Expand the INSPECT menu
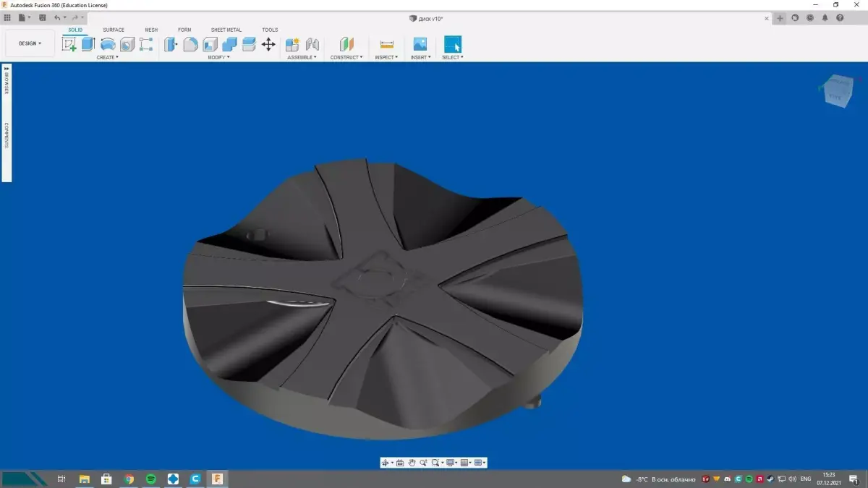The height and width of the screenshot is (488, 868). coord(386,57)
